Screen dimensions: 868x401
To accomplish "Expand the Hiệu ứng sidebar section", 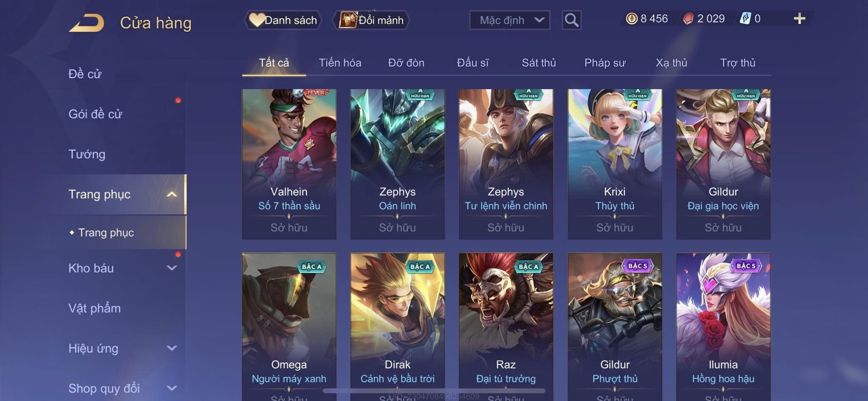I will tap(172, 348).
